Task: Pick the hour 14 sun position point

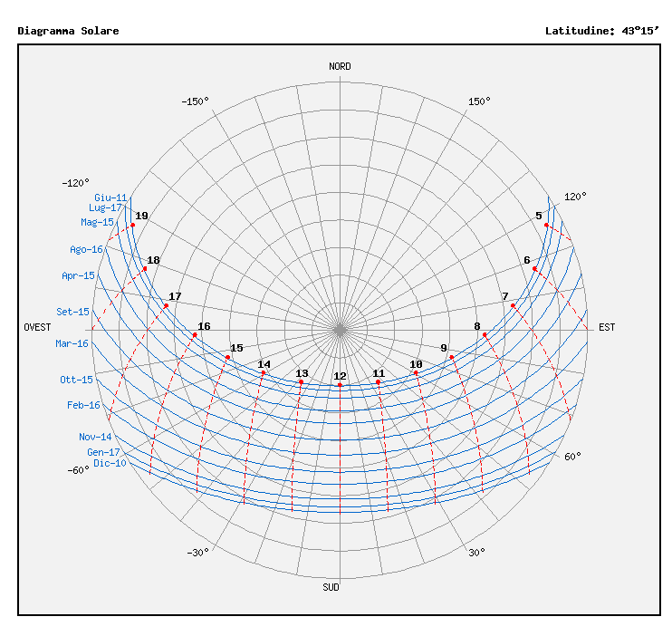Action: [264, 373]
